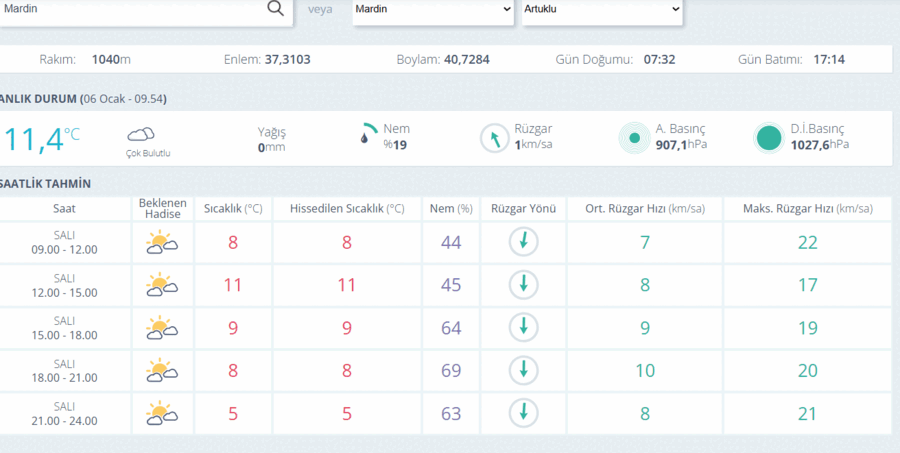Click wind direction arrow for 09.00 - 12.00
Image resolution: width=900 pixels, height=453 pixels.
tap(523, 242)
